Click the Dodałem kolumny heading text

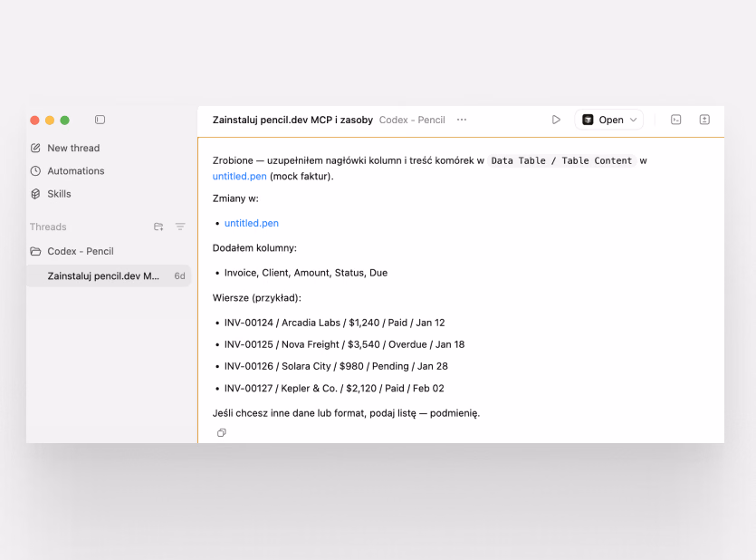point(254,248)
